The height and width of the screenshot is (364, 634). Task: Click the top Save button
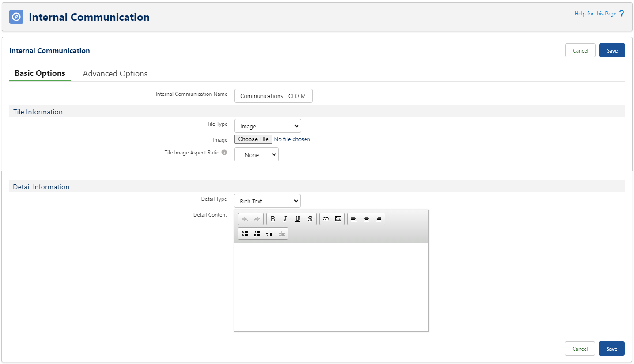click(x=612, y=51)
